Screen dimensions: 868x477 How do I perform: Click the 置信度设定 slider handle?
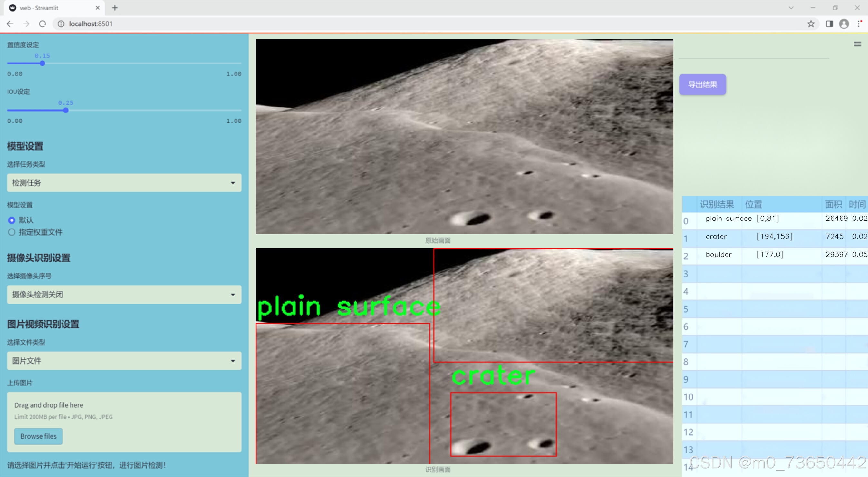click(43, 63)
